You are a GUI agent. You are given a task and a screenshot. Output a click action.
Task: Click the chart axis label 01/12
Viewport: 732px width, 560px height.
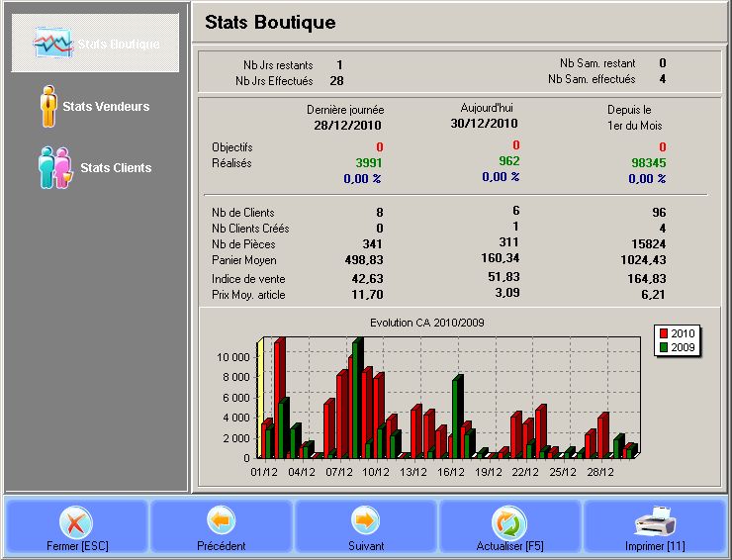(x=264, y=472)
